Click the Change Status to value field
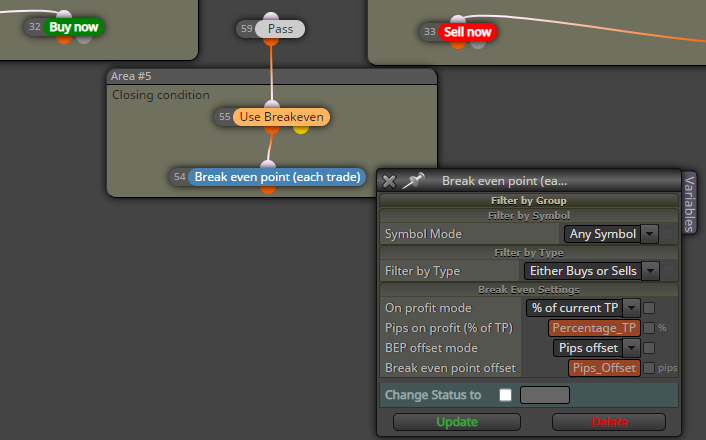 (x=545, y=395)
